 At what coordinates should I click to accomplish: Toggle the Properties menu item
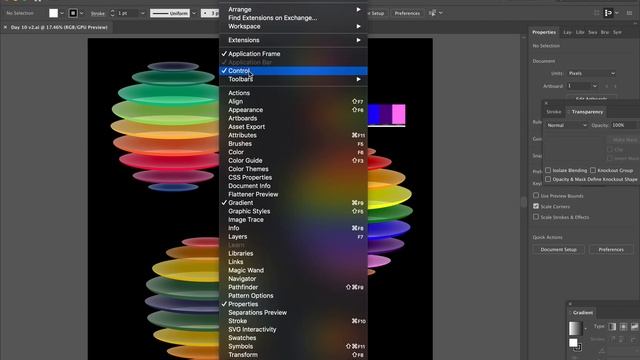pos(293,304)
